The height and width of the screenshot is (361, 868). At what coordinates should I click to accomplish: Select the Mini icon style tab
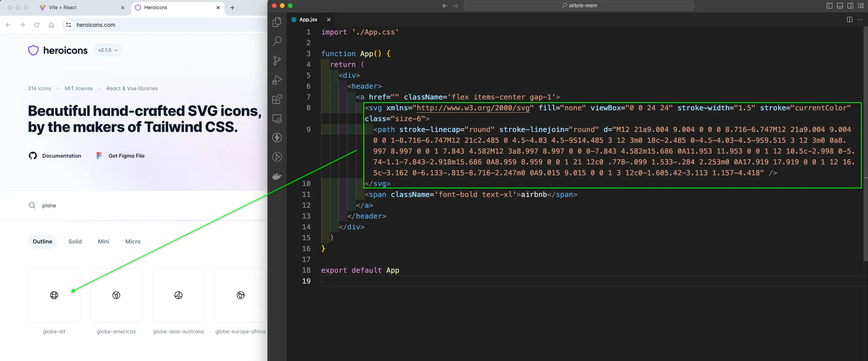(x=103, y=241)
